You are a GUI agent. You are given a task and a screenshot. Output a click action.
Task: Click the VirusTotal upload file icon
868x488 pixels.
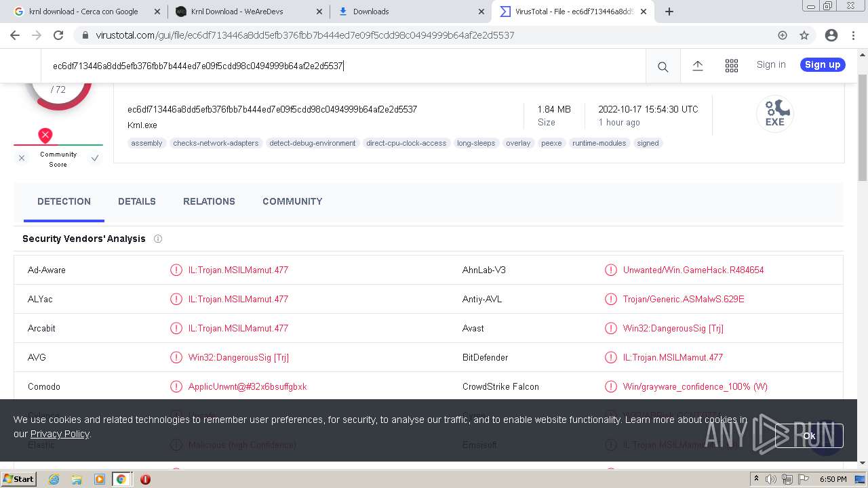(x=697, y=65)
